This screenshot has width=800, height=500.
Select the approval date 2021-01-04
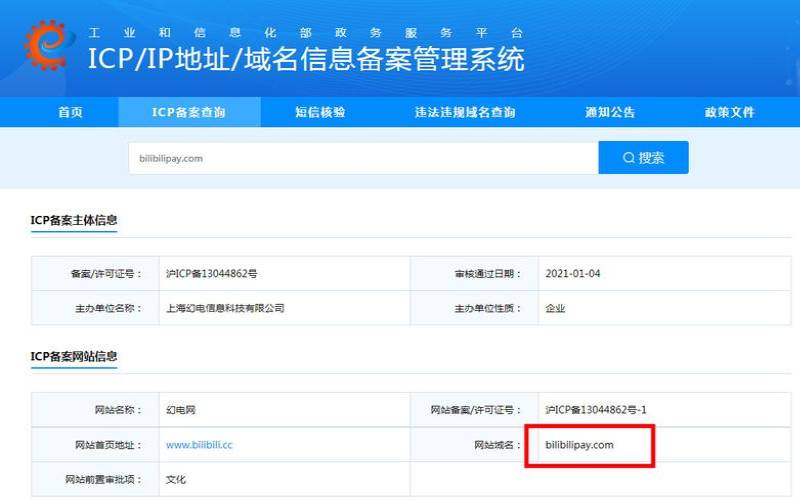click(573, 273)
